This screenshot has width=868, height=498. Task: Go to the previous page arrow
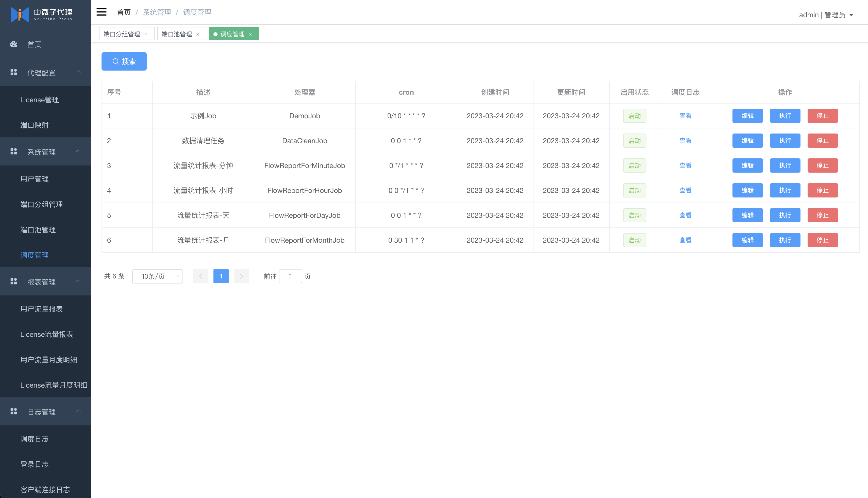coord(201,276)
